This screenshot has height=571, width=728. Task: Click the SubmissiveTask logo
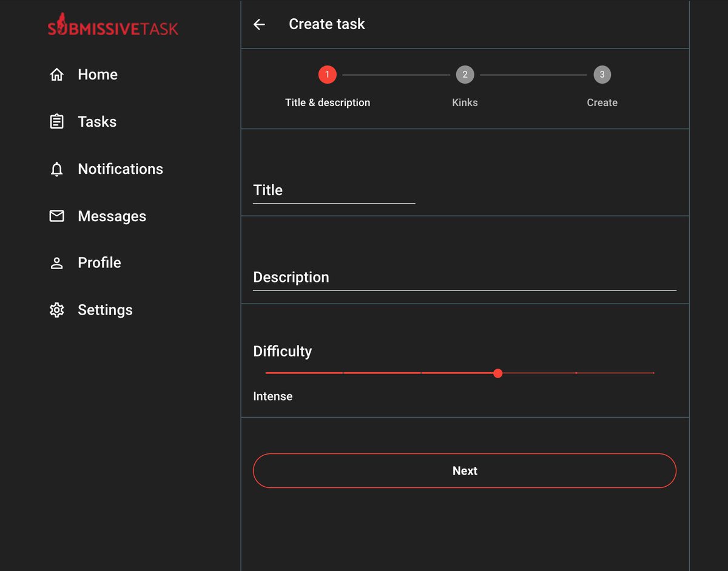click(x=112, y=25)
